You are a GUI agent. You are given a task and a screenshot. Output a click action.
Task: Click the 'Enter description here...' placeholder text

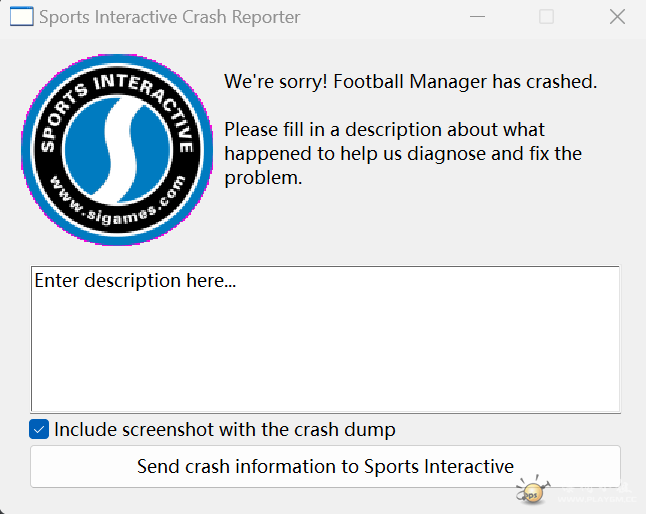135,281
